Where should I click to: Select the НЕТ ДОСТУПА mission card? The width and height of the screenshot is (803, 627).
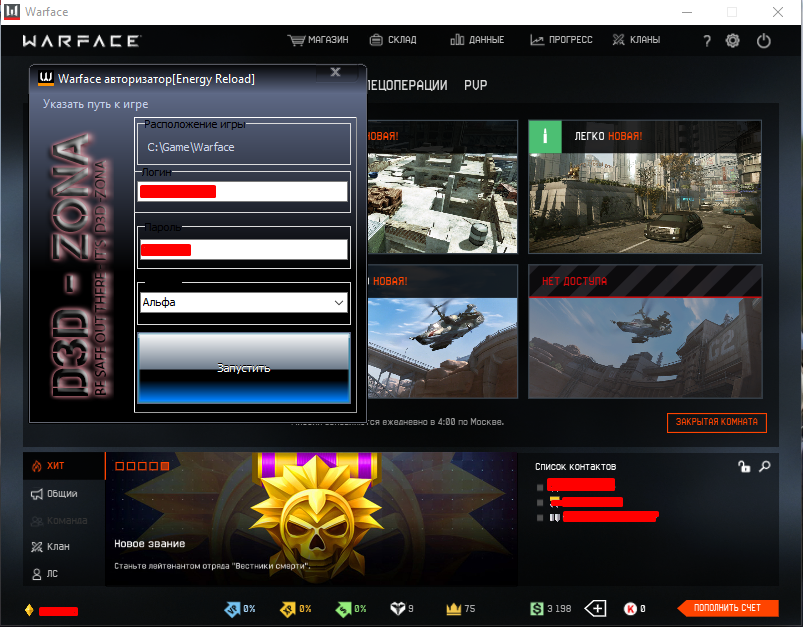pyautogui.click(x=645, y=331)
